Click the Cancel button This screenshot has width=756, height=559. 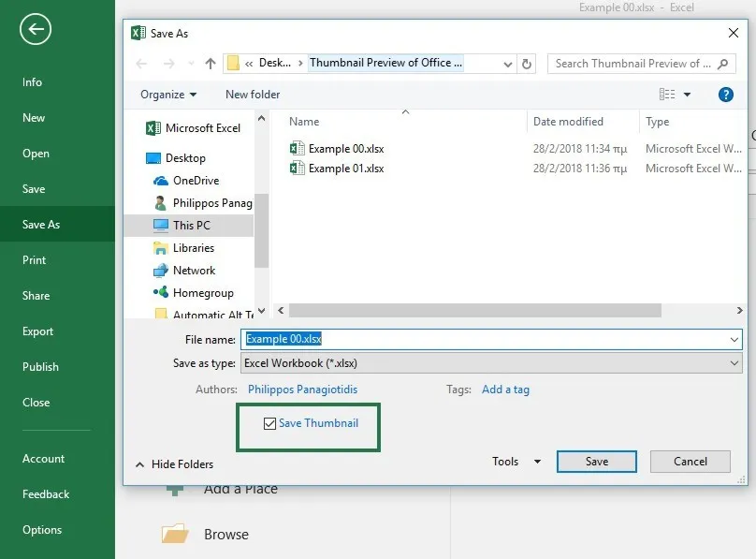coord(690,462)
